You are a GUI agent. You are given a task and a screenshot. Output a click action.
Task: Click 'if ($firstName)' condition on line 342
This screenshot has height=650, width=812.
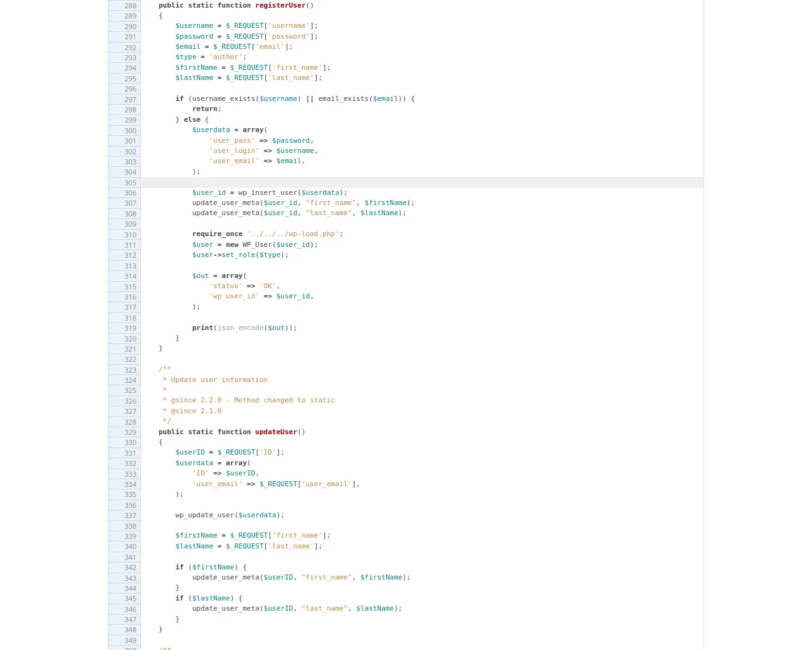tap(207, 567)
